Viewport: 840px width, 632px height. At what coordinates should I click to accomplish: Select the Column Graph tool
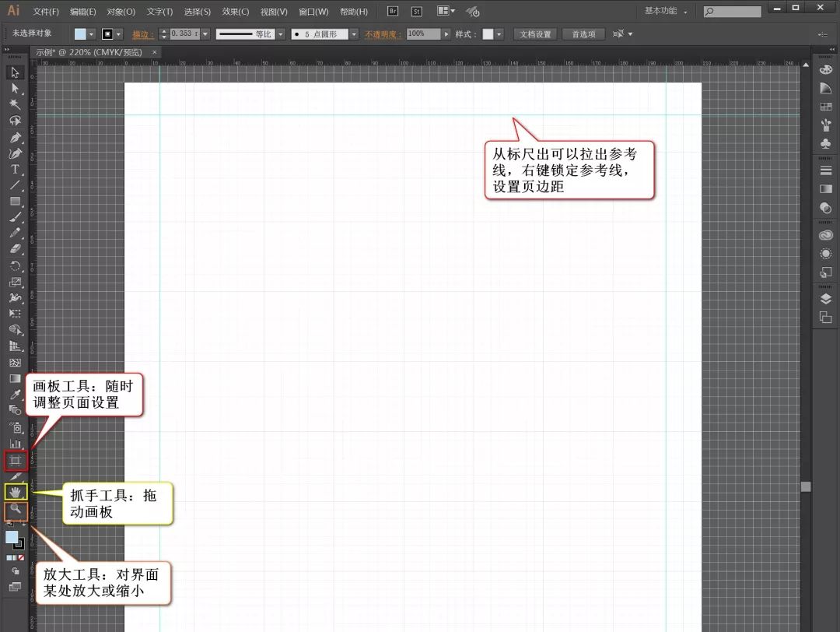click(x=15, y=444)
